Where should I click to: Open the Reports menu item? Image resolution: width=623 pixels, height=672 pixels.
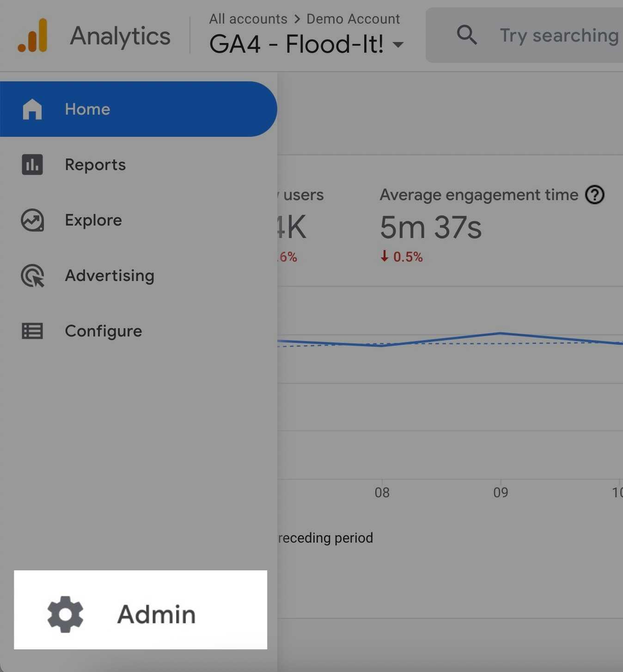(x=138, y=165)
